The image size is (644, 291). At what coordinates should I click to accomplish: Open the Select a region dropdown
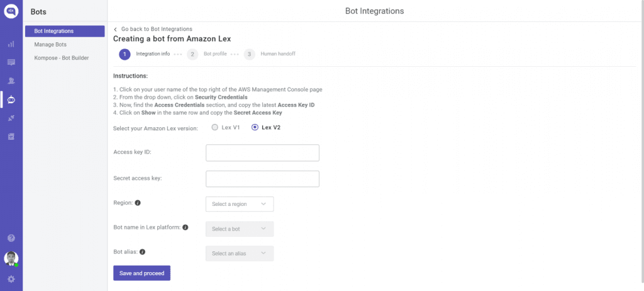pos(240,204)
